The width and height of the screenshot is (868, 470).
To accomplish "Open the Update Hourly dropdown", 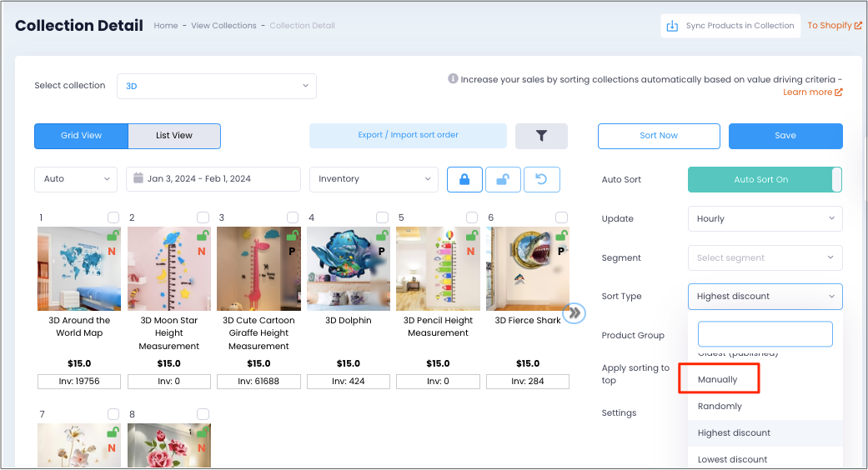I will (765, 219).
